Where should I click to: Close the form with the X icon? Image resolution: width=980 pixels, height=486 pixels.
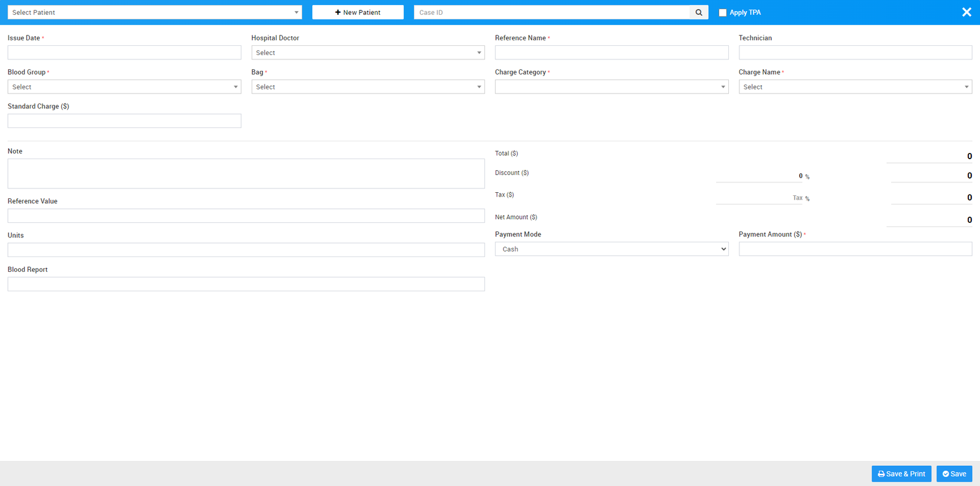point(967,12)
